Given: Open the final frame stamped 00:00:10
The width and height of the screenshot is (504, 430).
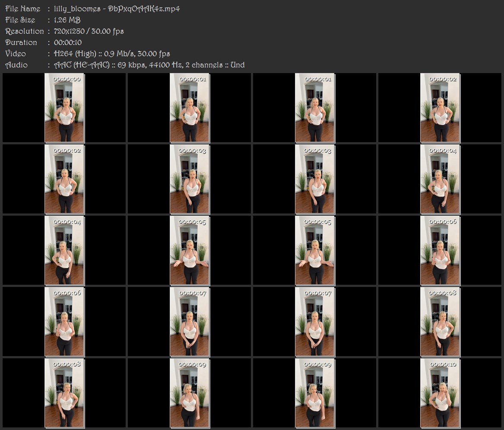Looking at the screenshot, I should coord(441,393).
